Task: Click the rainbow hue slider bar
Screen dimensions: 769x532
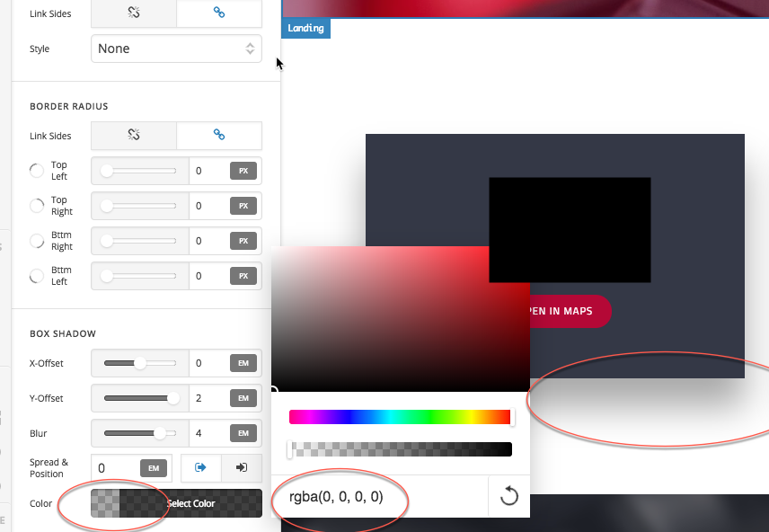Action: click(400, 417)
